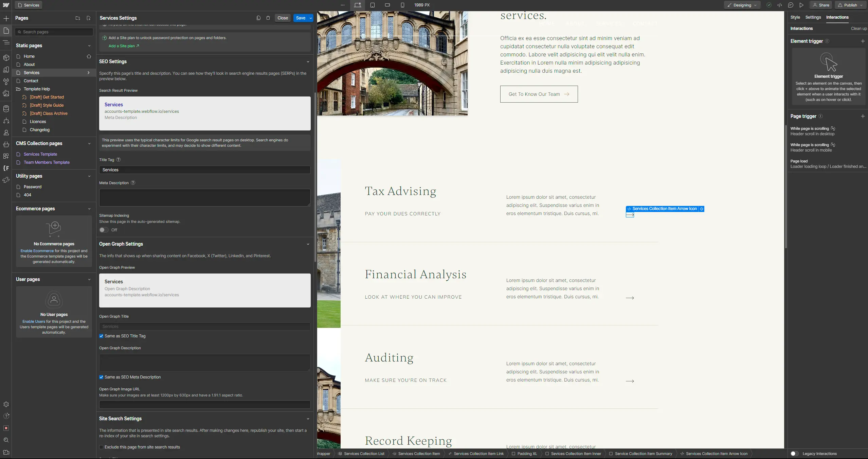Delete page with trash icon

click(268, 18)
